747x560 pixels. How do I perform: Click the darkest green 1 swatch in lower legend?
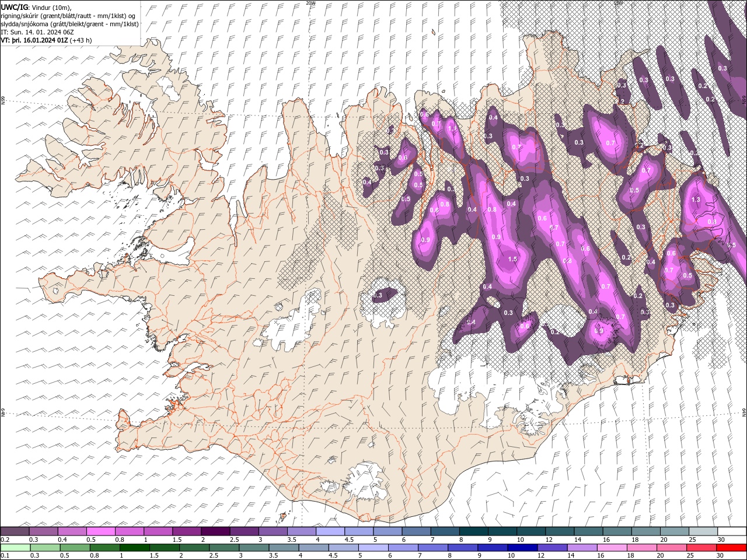[x=134, y=548]
